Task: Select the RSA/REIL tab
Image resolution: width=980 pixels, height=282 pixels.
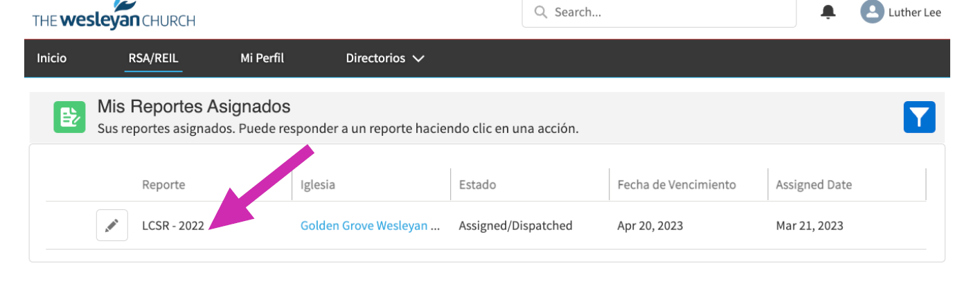Action: pos(154,58)
